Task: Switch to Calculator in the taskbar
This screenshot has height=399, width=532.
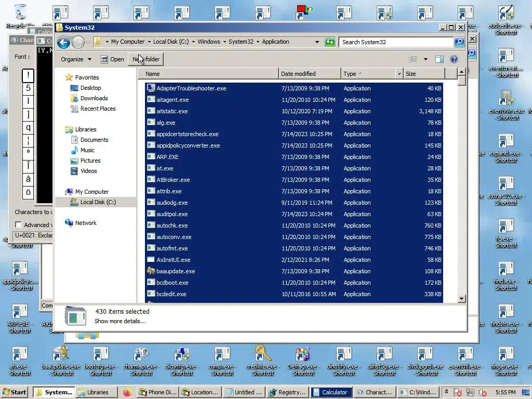Action: click(x=332, y=392)
